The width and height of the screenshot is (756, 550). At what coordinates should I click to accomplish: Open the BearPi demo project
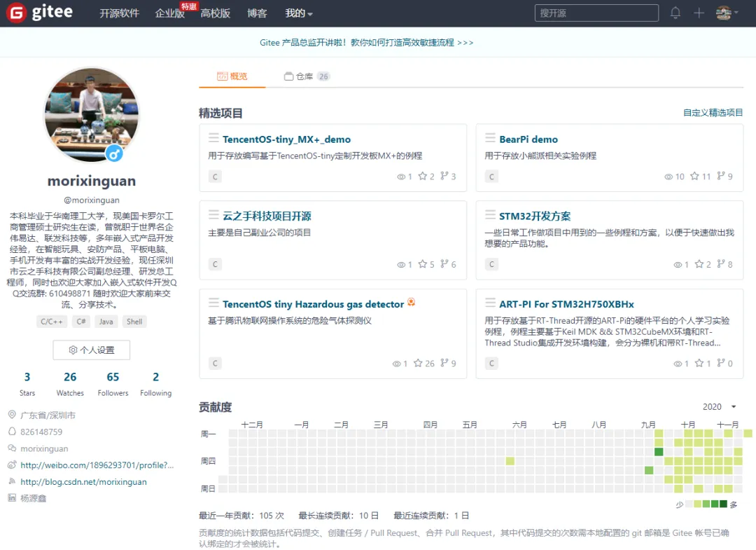[528, 139]
